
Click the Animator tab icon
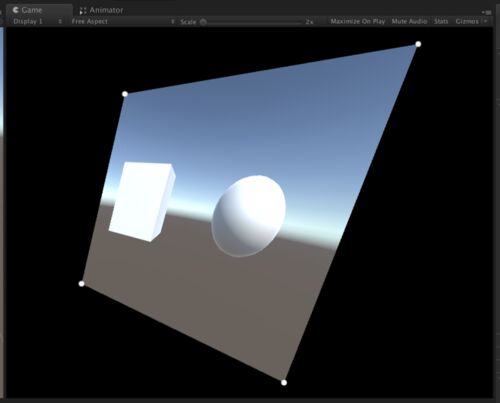tap(83, 11)
